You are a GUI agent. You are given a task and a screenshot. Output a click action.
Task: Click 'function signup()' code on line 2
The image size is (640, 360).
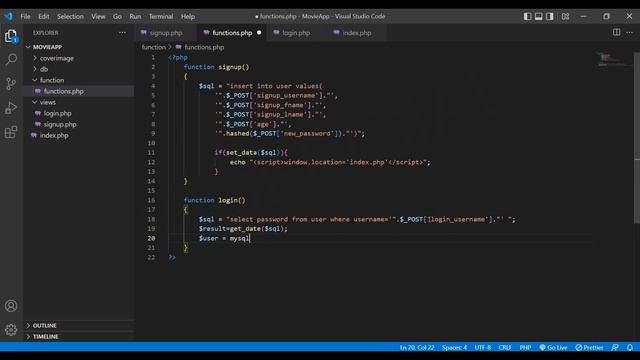tap(216, 67)
